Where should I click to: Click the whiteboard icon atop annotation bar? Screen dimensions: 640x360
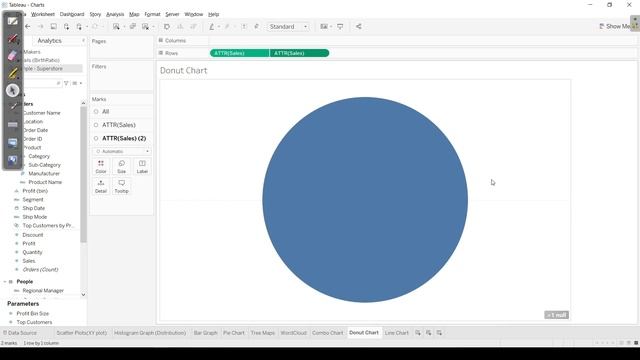coord(13,21)
